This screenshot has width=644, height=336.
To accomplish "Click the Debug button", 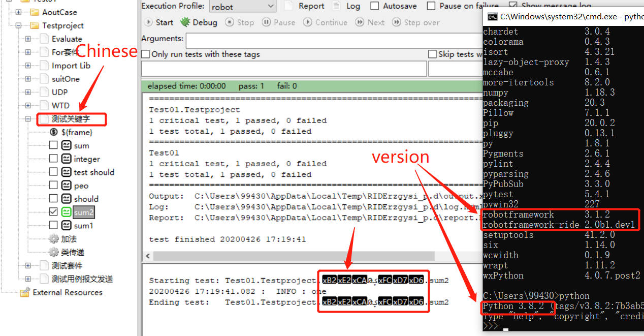I will pyautogui.click(x=199, y=22).
